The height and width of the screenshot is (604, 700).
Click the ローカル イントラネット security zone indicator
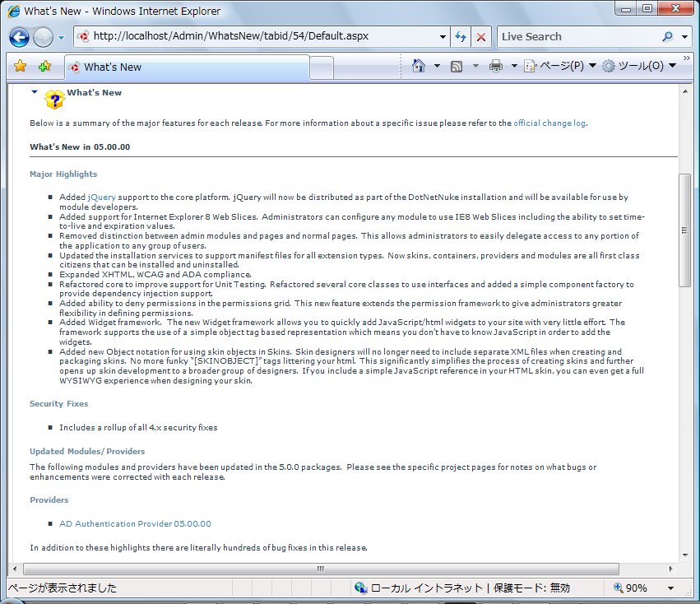click(462, 588)
